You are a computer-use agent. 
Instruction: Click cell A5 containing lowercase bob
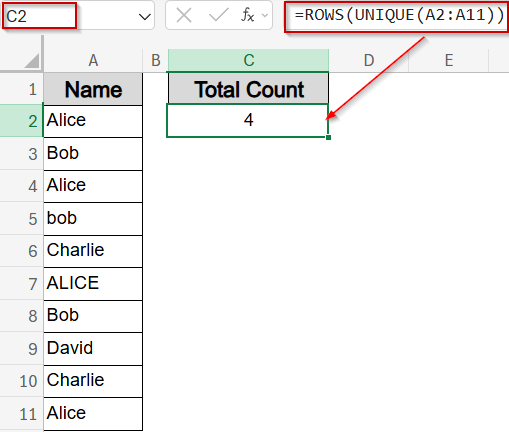93,218
